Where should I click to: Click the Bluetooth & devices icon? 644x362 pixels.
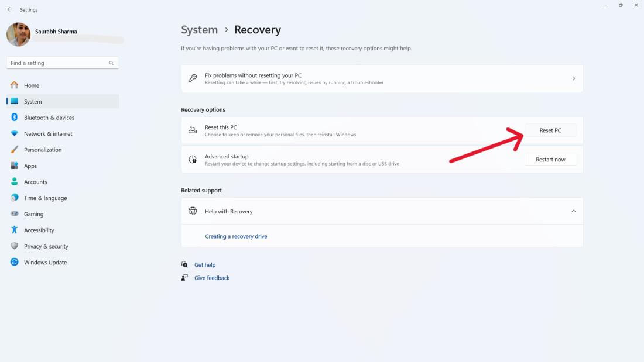(14, 118)
